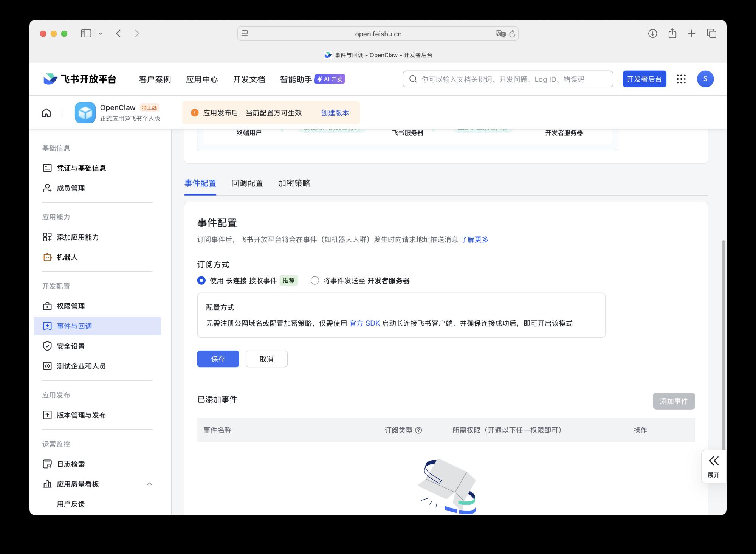756x554 pixels.
Task: Click the page vertical scrollbar
Action: 723,340
